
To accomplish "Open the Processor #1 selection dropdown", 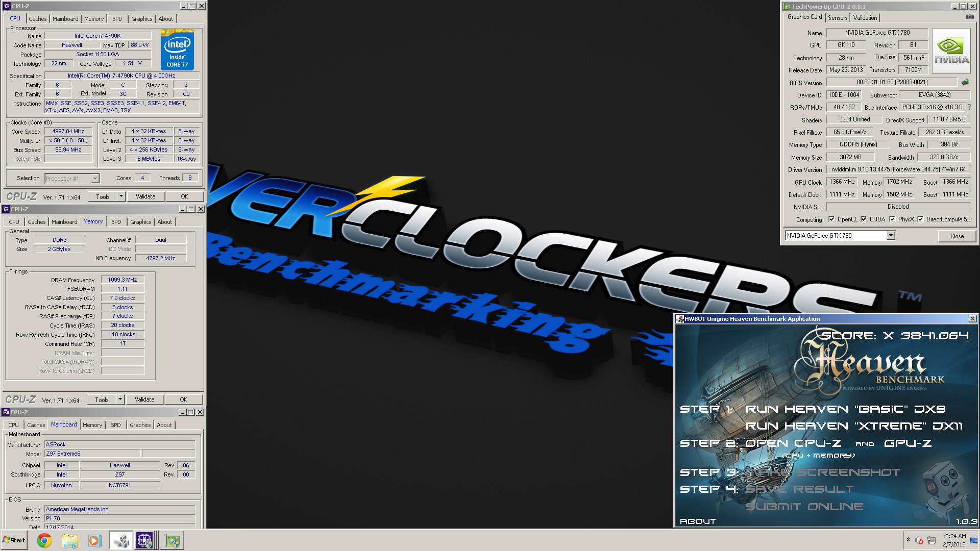I will coord(71,179).
